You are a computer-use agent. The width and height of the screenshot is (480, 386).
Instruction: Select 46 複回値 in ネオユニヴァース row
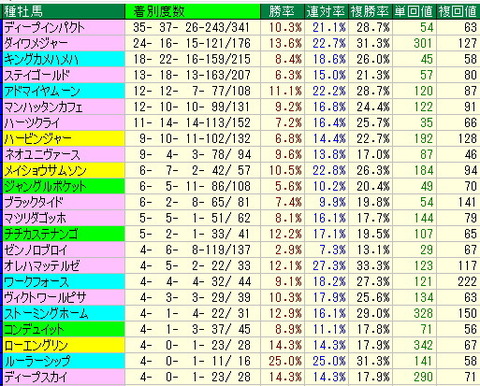(x=470, y=155)
